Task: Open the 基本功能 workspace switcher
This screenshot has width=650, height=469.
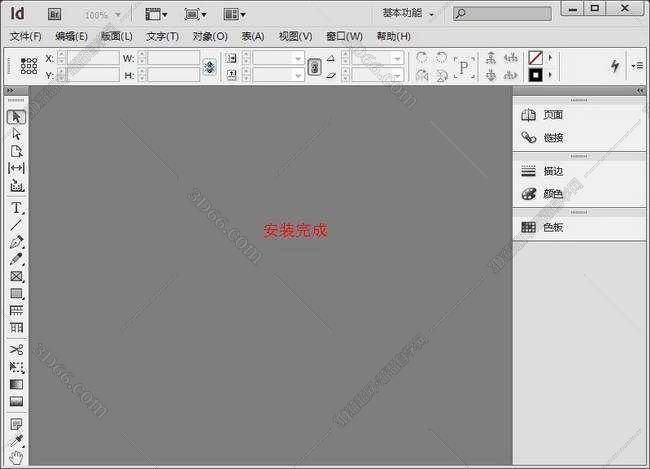Action: click(x=408, y=14)
